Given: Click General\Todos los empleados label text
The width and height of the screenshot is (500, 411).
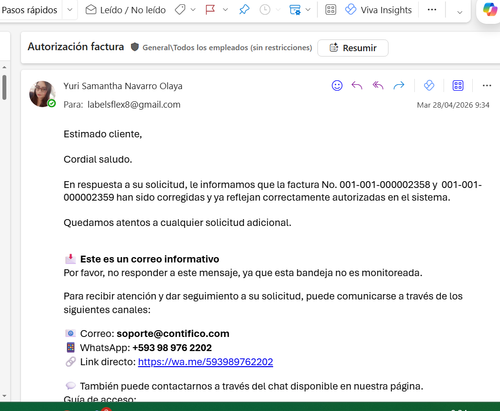Looking at the screenshot, I should click(227, 48).
